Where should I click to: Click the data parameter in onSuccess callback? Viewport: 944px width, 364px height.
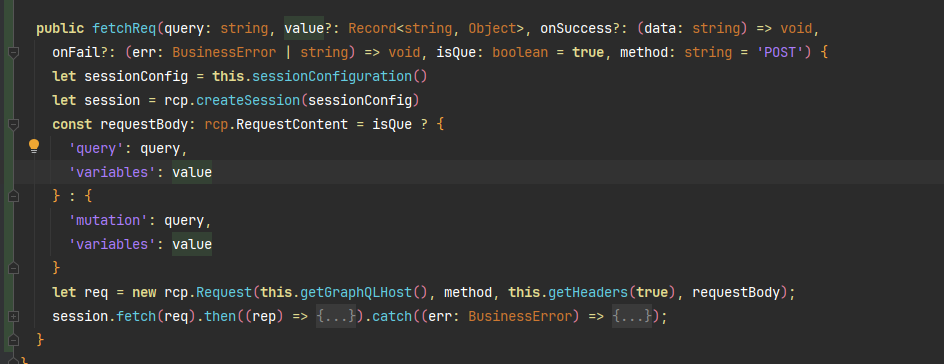660,28
